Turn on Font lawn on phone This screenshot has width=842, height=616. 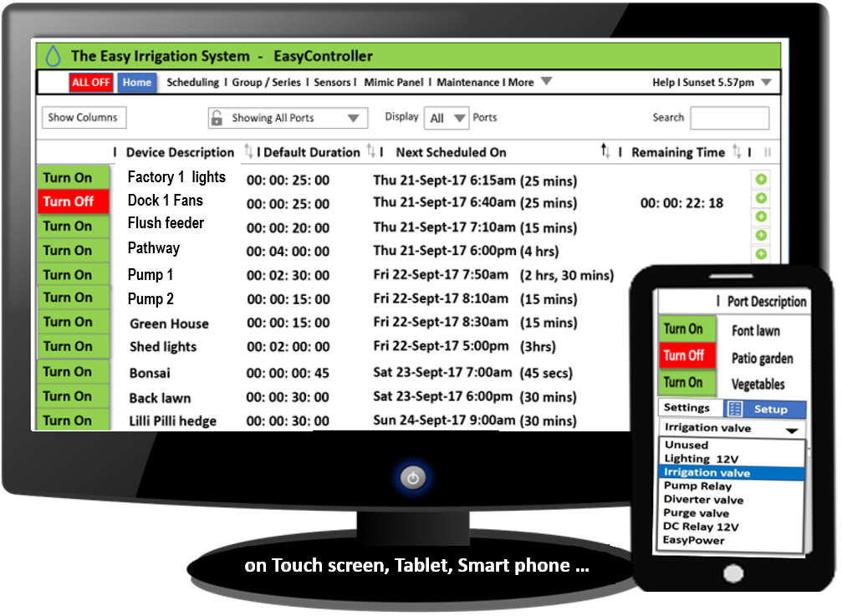pos(687,328)
